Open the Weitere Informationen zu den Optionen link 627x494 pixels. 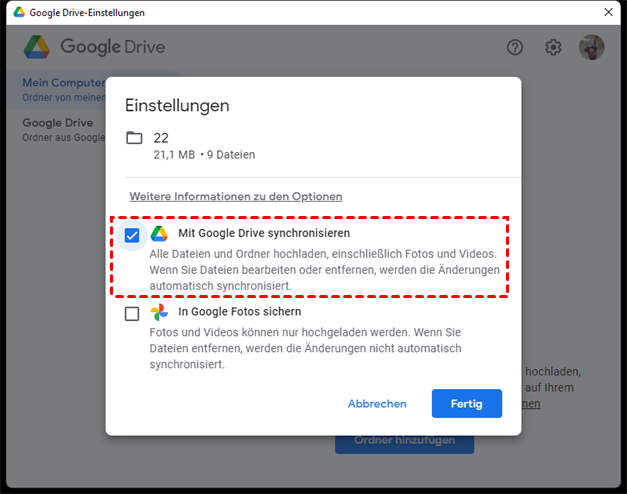236,197
